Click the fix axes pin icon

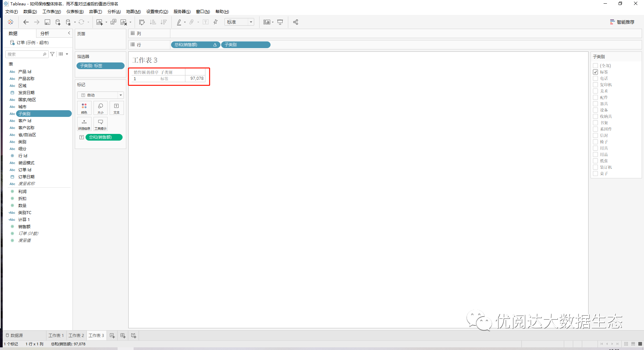point(215,22)
